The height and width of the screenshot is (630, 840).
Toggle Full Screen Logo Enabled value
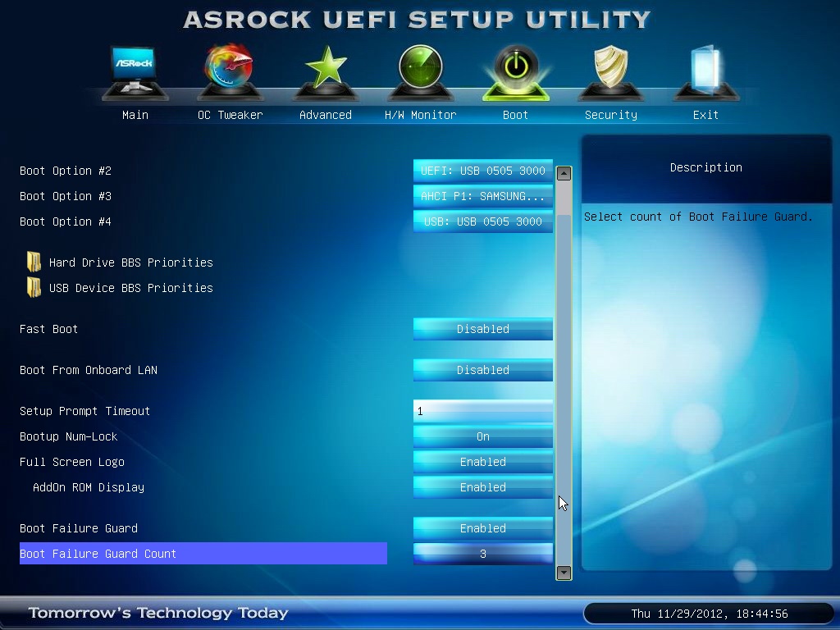click(483, 462)
